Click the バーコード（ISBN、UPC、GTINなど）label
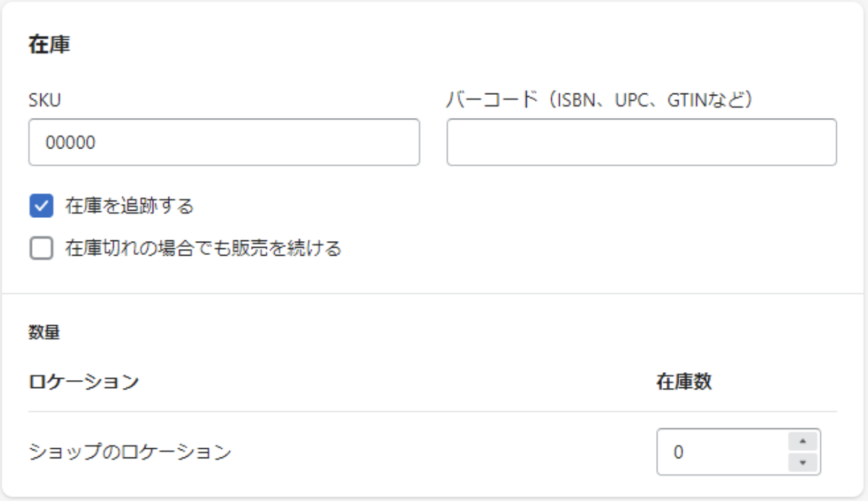 click(600, 101)
